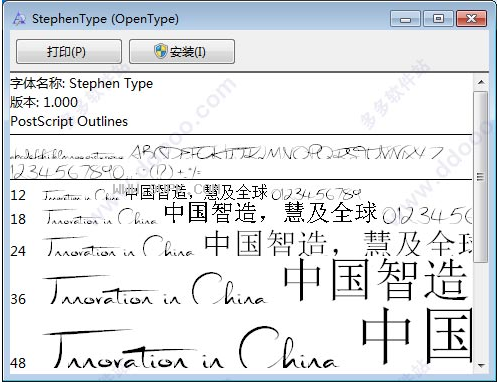This screenshot has width=498, height=384.
Task: Click the 36-point Innovation in China sample
Action: tap(156, 289)
